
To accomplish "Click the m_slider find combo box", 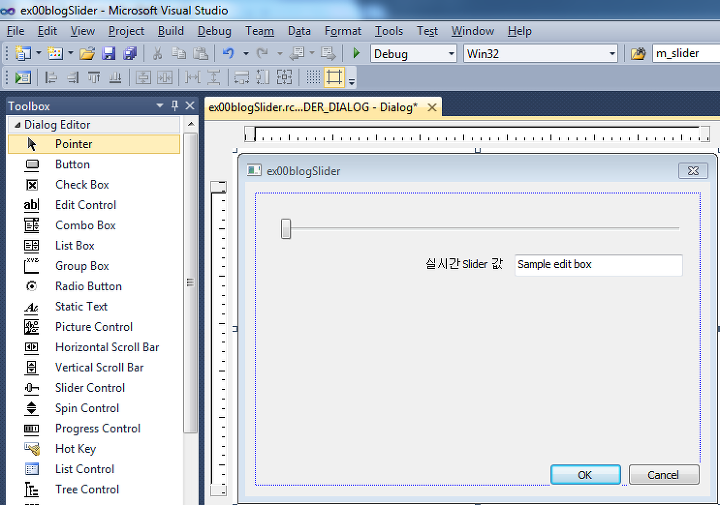I will coord(686,54).
